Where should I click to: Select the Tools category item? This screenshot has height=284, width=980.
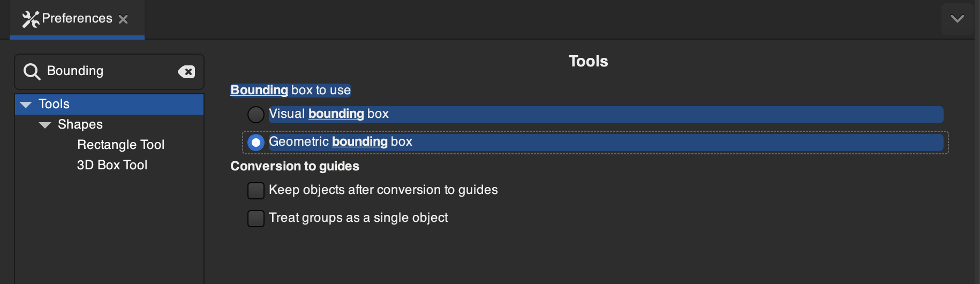109,104
